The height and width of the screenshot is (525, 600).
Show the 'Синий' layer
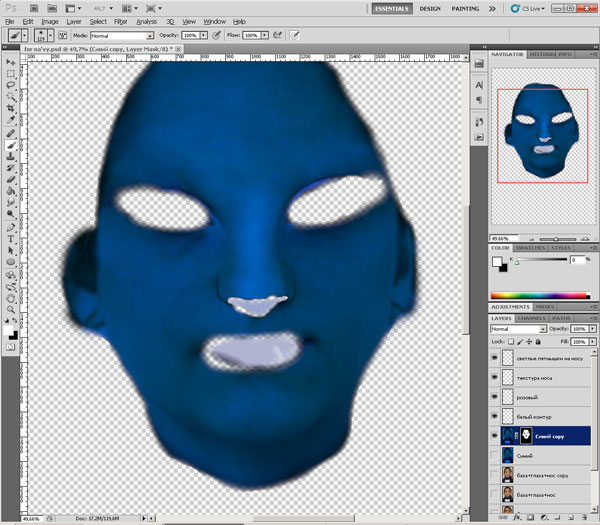click(x=494, y=455)
